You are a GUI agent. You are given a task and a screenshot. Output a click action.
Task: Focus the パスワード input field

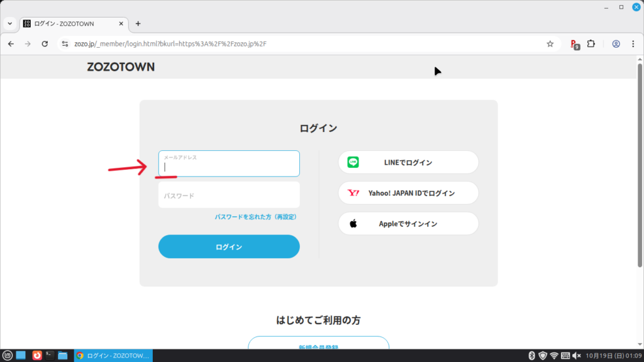(x=229, y=195)
